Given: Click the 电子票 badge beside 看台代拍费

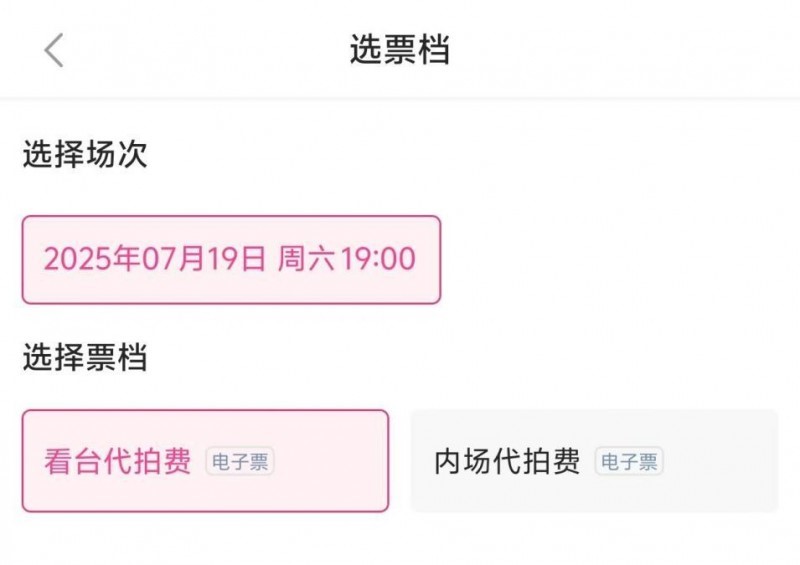Looking at the screenshot, I should click(240, 462).
